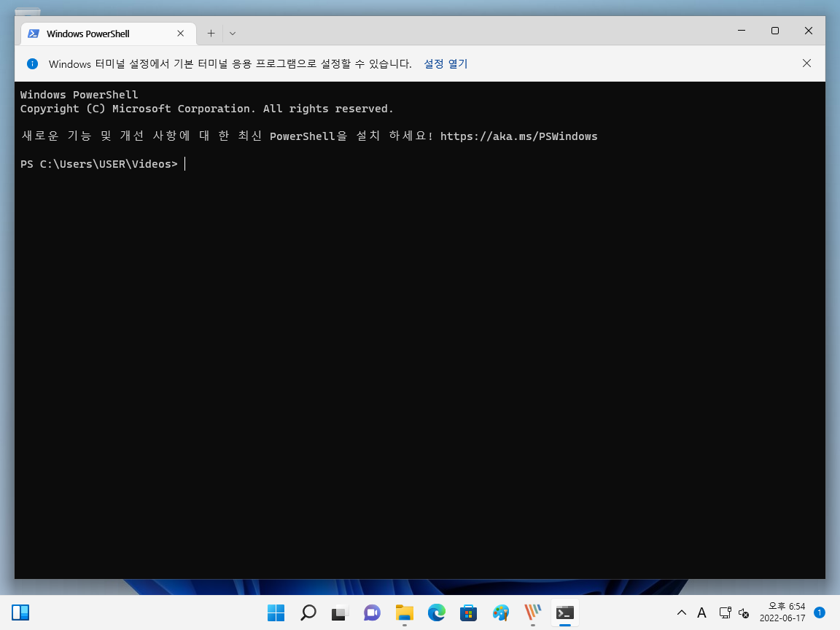This screenshot has height=630, width=840.
Task: Select the Windows PowerShell tab
Action: [x=108, y=34]
